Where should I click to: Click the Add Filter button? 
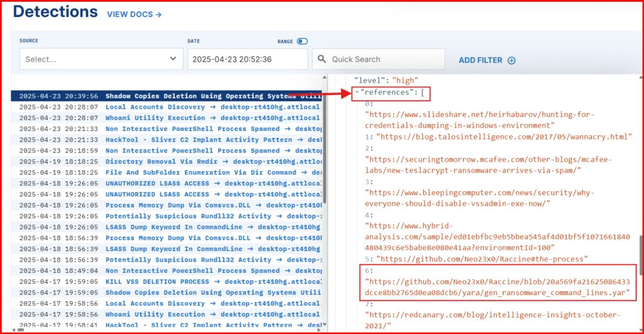coord(480,60)
